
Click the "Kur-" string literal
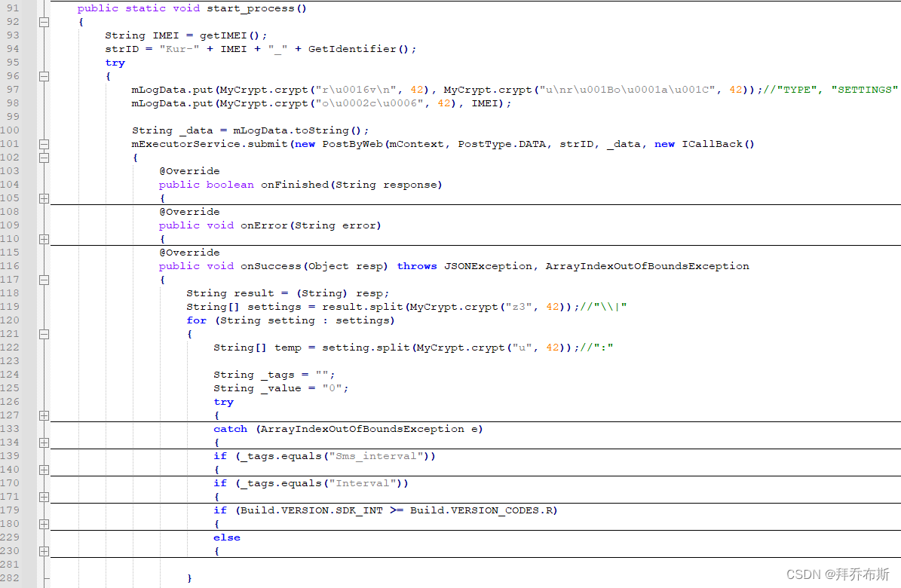pos(179,49)
